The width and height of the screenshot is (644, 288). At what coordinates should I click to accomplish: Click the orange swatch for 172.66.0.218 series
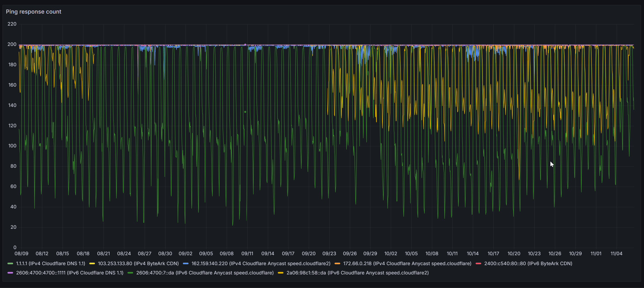click(337, 264)
